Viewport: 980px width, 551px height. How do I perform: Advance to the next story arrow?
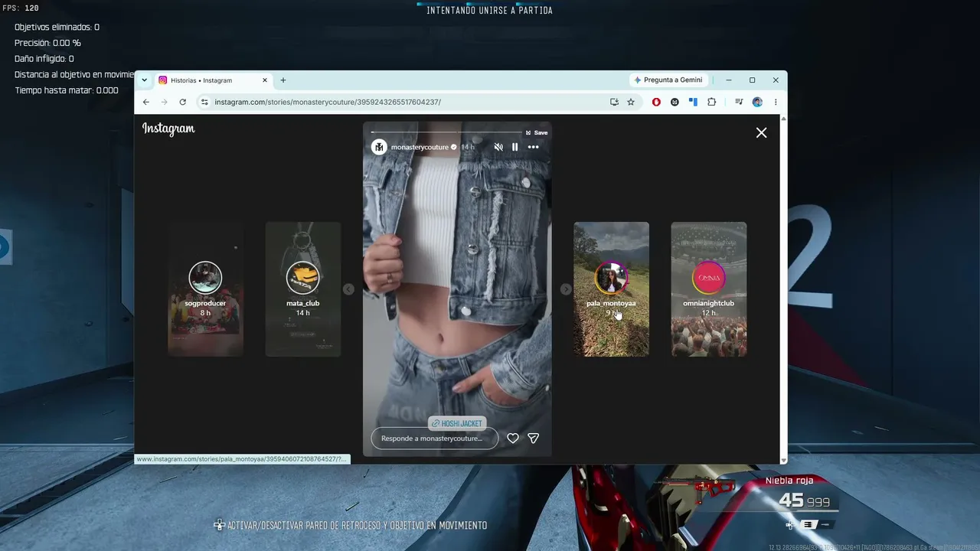point(566,289)
